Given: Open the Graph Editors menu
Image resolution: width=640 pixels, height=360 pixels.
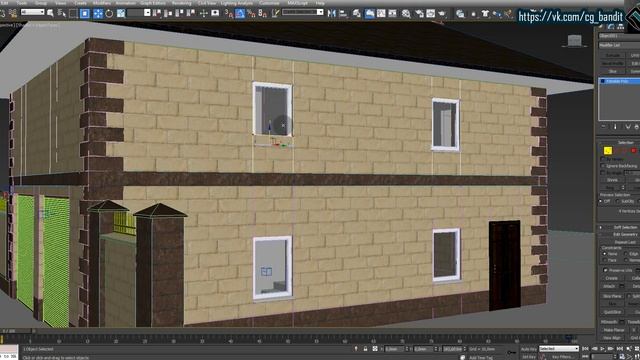Looking at the screenshot, I should (x=153, y=2).
